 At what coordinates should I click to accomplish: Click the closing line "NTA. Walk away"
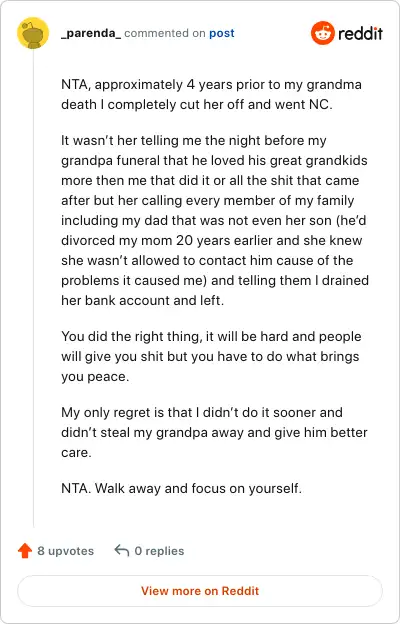[181, 488]
